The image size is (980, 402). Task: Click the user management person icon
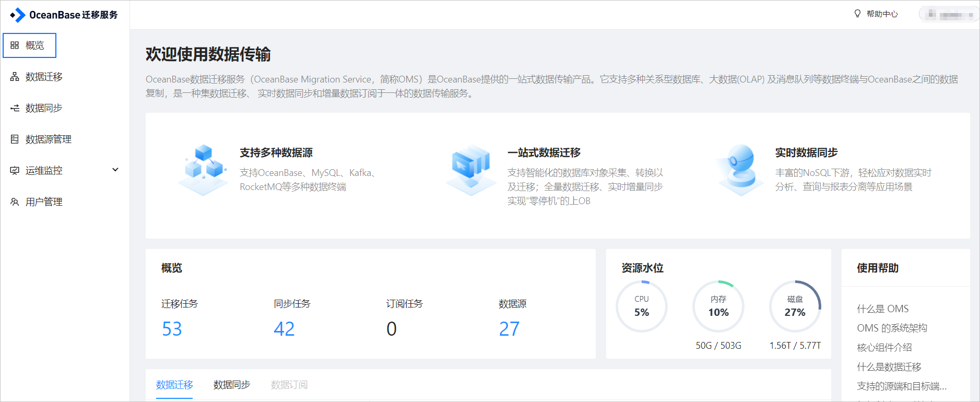[15, 202]
